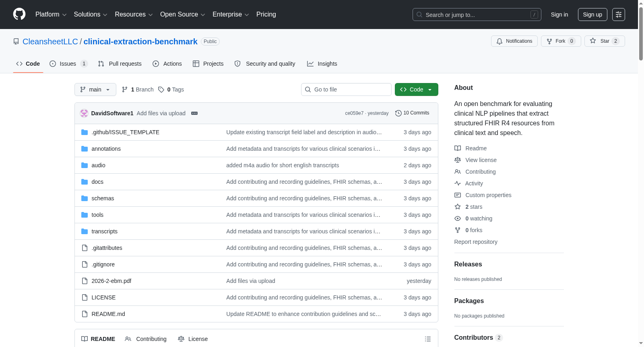
Task: Click the transcripts folder icon
Action: pos(85,231)
